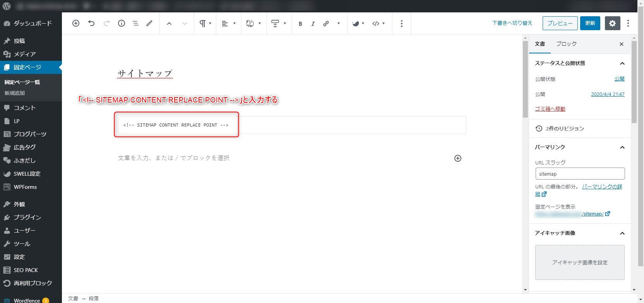The image size is (644, 303).
Task: Click the 更新 button
Action: coord(590,23)
